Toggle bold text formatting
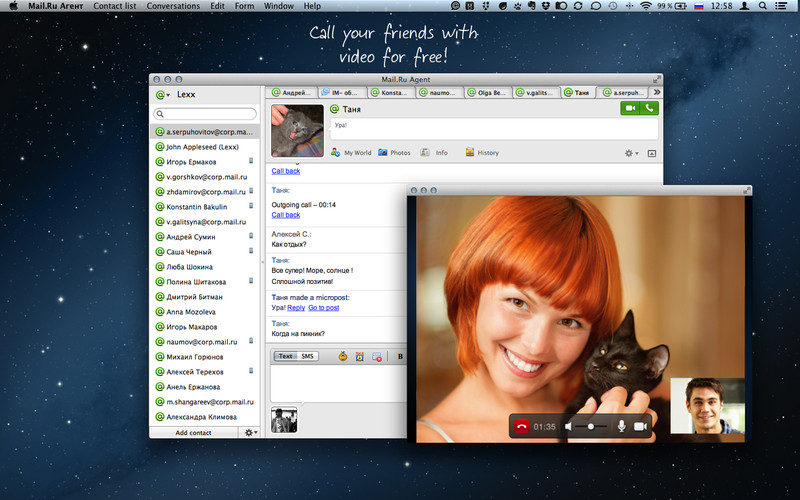 400,357
